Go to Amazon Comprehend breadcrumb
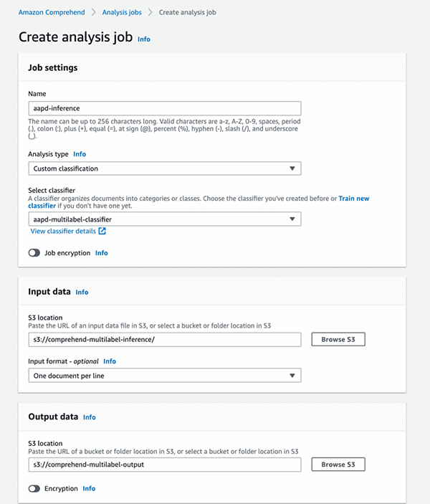The width and height of the screenshot is (430, 504). click(52, 12)
